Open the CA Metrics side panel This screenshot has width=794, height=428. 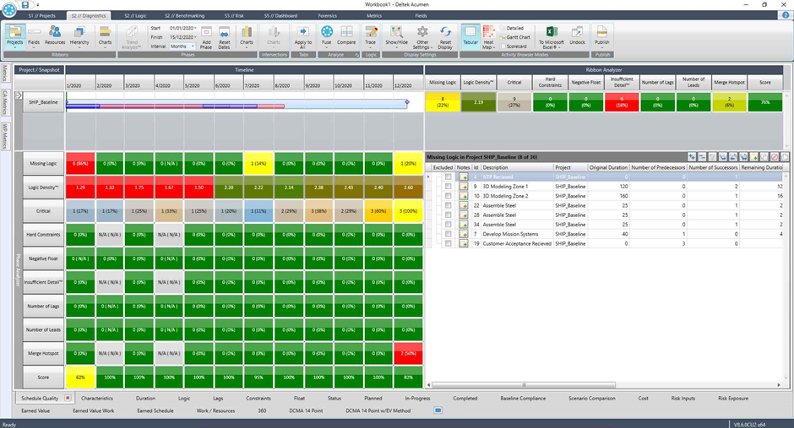click(5, 103)
